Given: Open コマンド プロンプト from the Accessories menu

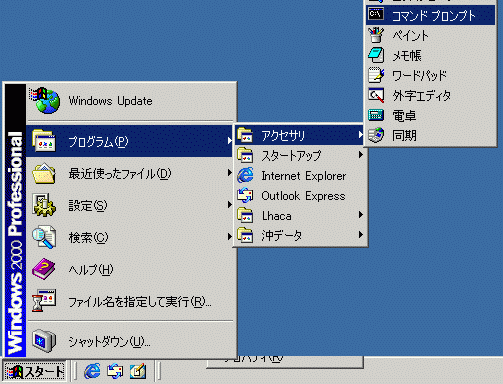Looking at the screenshot, I should coord(430,15).
